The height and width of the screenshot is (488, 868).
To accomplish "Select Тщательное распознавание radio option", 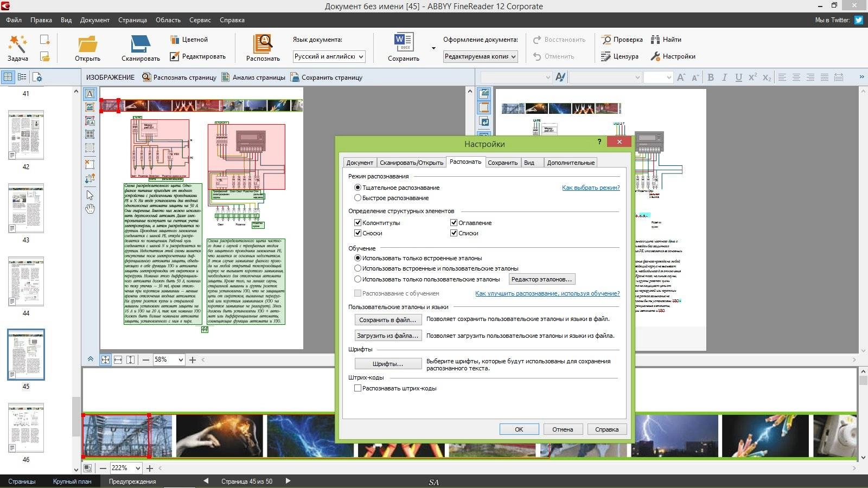I will coord(358,188).
